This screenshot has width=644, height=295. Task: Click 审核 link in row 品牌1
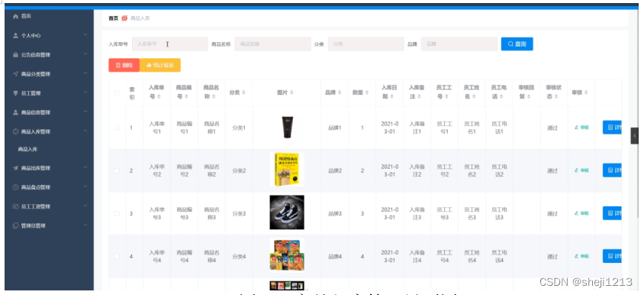click(581, 128)
